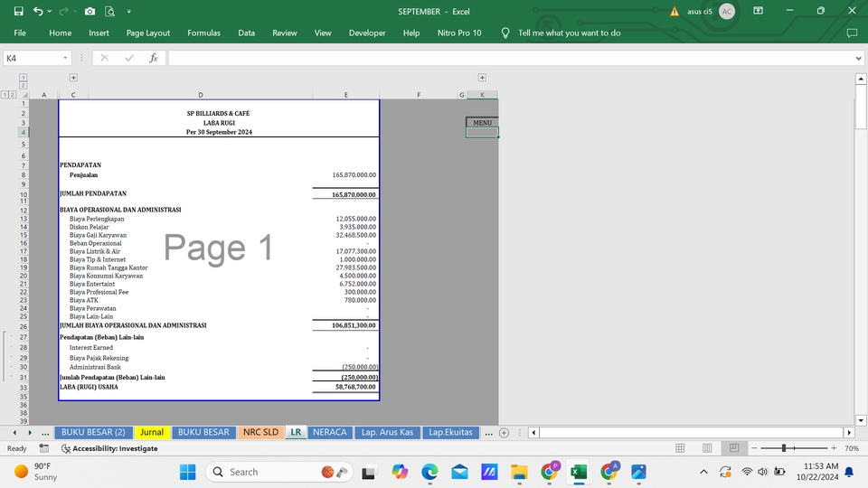Click the Cancel X icon in formula bar
This screenshot has height=488, width=868.
105,58
